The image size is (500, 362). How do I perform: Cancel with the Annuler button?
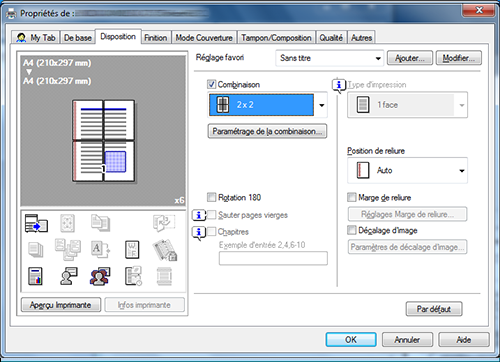(x=407, y=339)
